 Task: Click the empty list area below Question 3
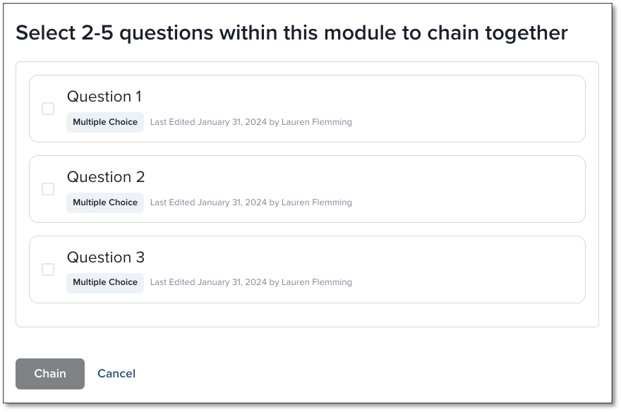click(x=307, y=315)
